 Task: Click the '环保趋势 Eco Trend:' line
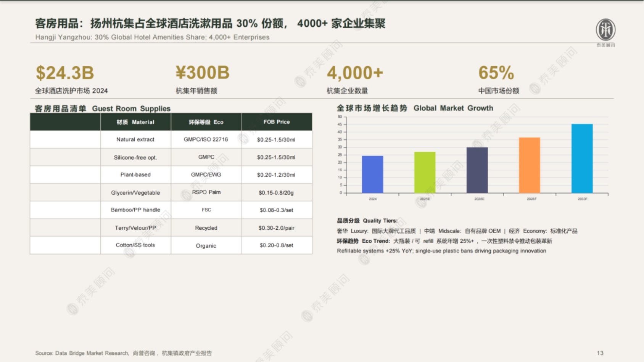[x=444, y=241]
